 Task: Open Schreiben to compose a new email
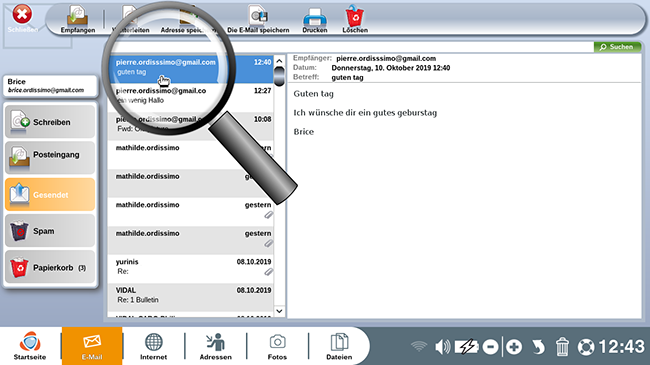point(50,122)
